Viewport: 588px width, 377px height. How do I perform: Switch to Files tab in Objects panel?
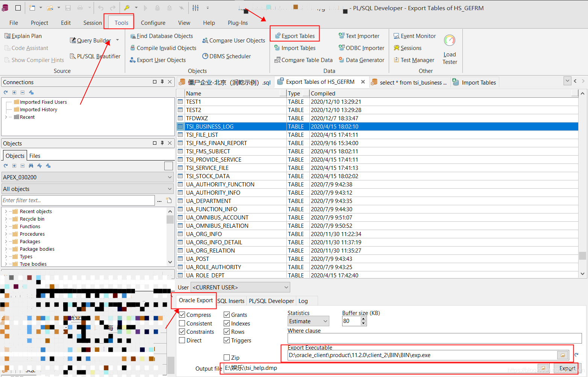pos(35,156)
